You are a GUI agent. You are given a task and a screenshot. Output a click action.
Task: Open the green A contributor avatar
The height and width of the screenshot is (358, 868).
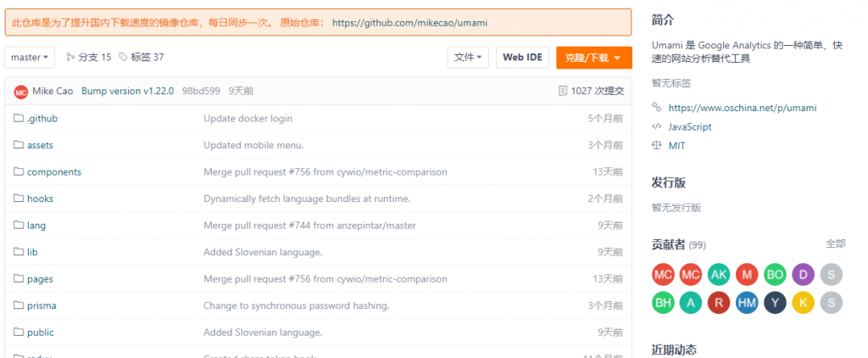click(x=690, y=303)
